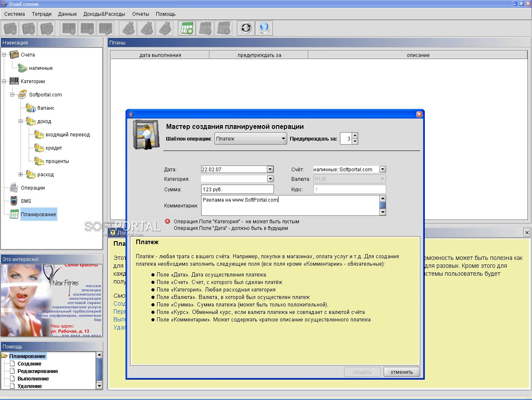Screen dimensions: 532x400
Task: Click the books icon beside Softportal.com
Action: click(22, 94)
